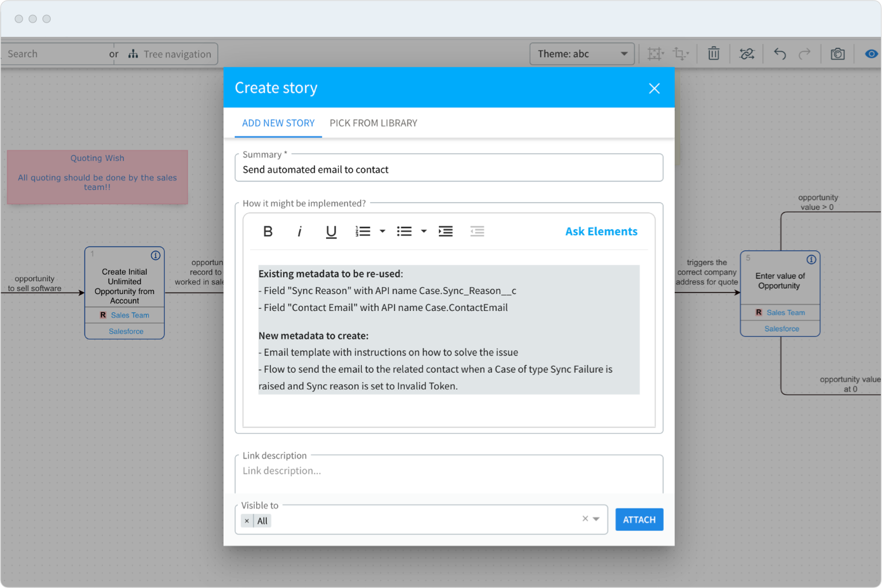
Task: Increase the text indent
Action: pyautogui.click(x=446, y=232)
